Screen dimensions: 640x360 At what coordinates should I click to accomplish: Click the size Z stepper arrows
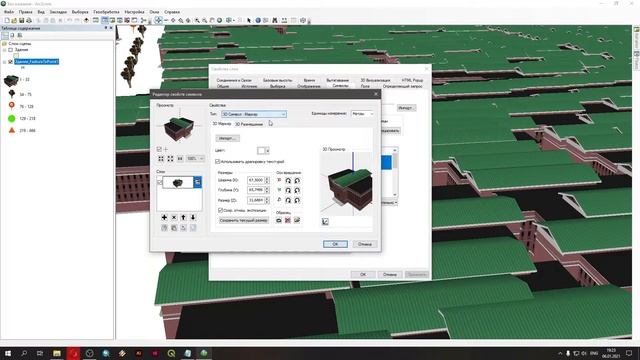tap(267, 200)
